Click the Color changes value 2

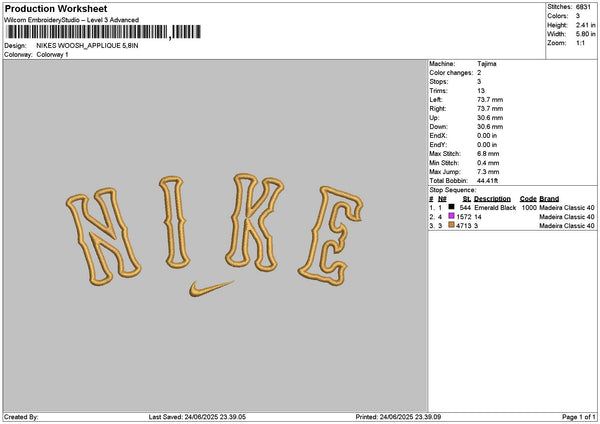click(479, 73)
